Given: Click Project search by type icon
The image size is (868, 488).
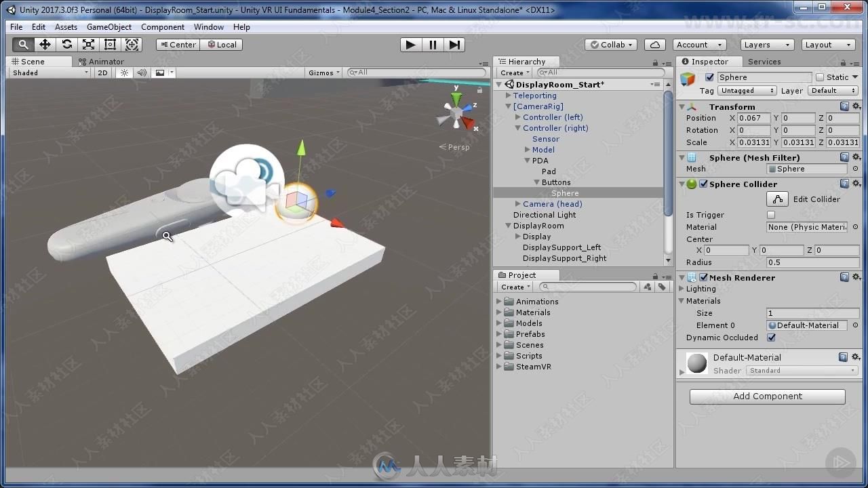Looking at the screenshot, I should pos(647,287).
